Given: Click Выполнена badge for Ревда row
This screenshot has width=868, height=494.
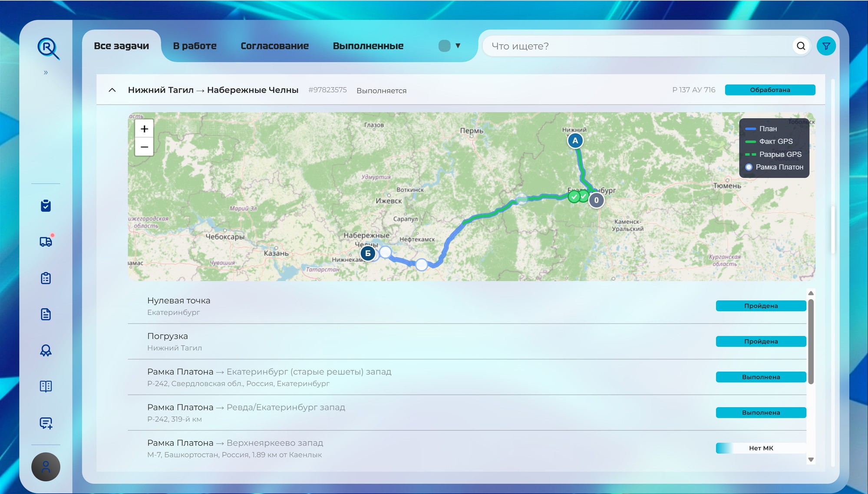Looking at the screenshot, I should [x=761, y=413].
